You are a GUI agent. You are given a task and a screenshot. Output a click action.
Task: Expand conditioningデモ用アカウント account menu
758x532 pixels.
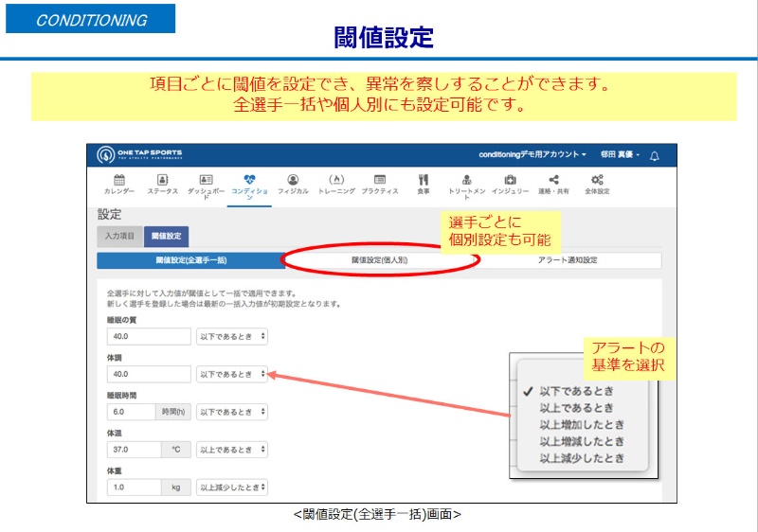[532, 154]
